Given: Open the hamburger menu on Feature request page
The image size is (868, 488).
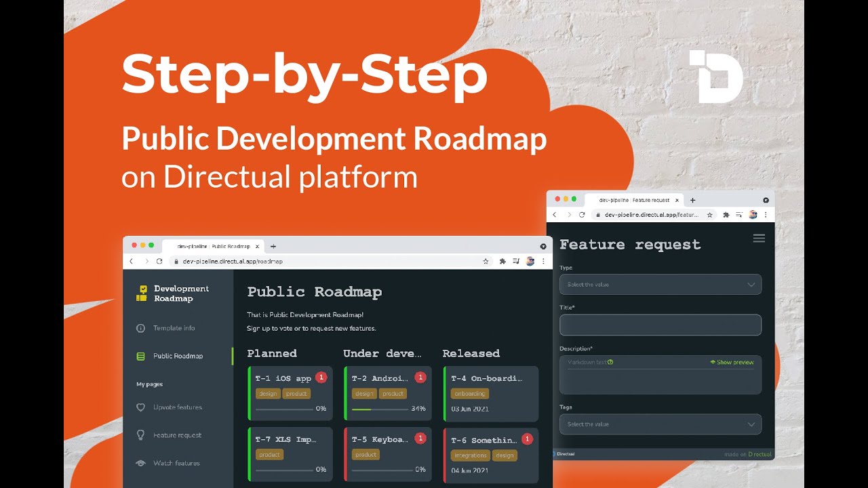Looking at the screenshot, I should [x=759, y=238].
